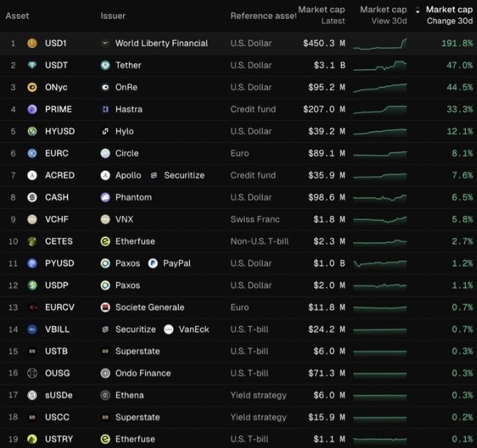This screenshot has width=477, height=448.
Task: Click the sort arrow beside Change 30d
Action: tap(418, 11)
